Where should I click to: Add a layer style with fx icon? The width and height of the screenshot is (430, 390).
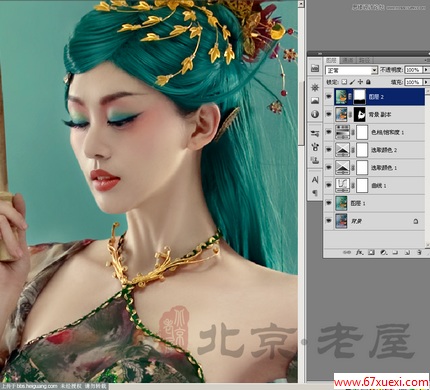(359, 253)
